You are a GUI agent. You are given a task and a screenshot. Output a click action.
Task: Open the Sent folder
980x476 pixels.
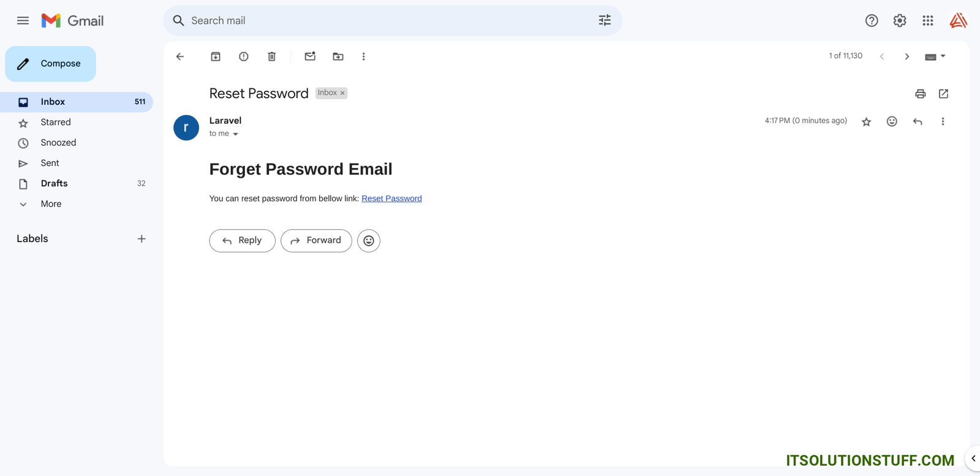tap(50, 163)
